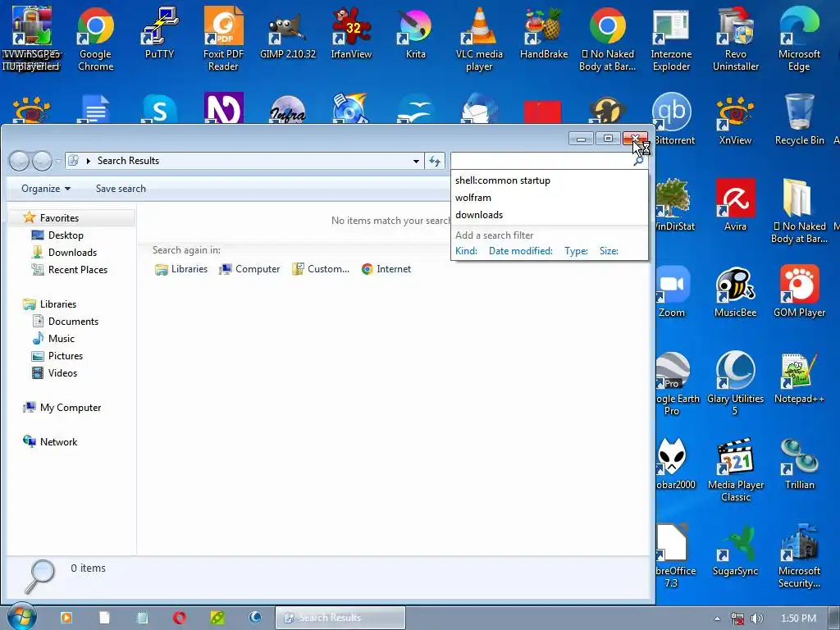Open SugarSync desktop shortcut
Viewport: 840px width, 630px height.
pyautogui.click(x=736, y=550)
